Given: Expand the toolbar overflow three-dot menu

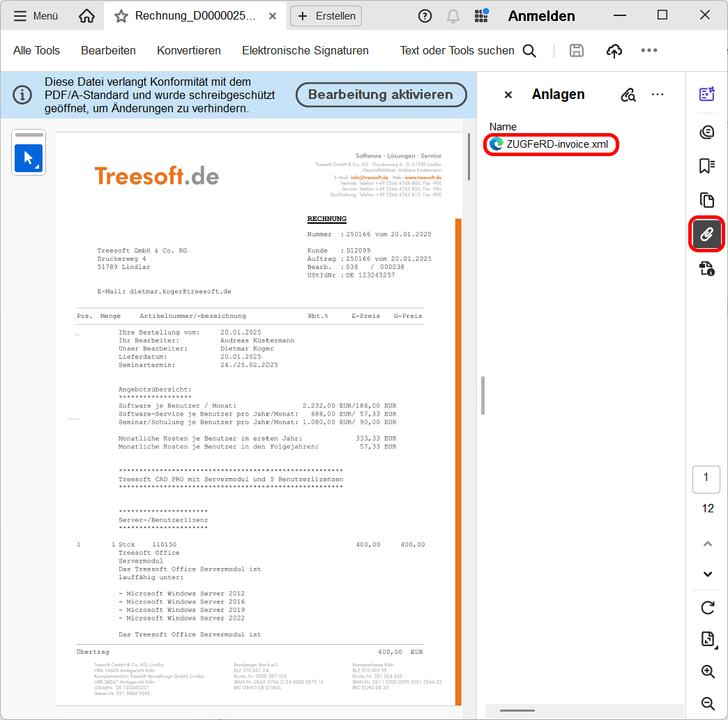Looking at the screenshot, I should coord(649,50).
